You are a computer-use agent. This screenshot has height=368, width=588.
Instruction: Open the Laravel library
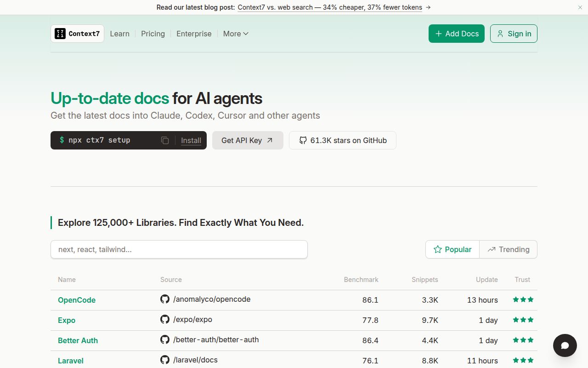pyautogui.click(x=71, y=361)
